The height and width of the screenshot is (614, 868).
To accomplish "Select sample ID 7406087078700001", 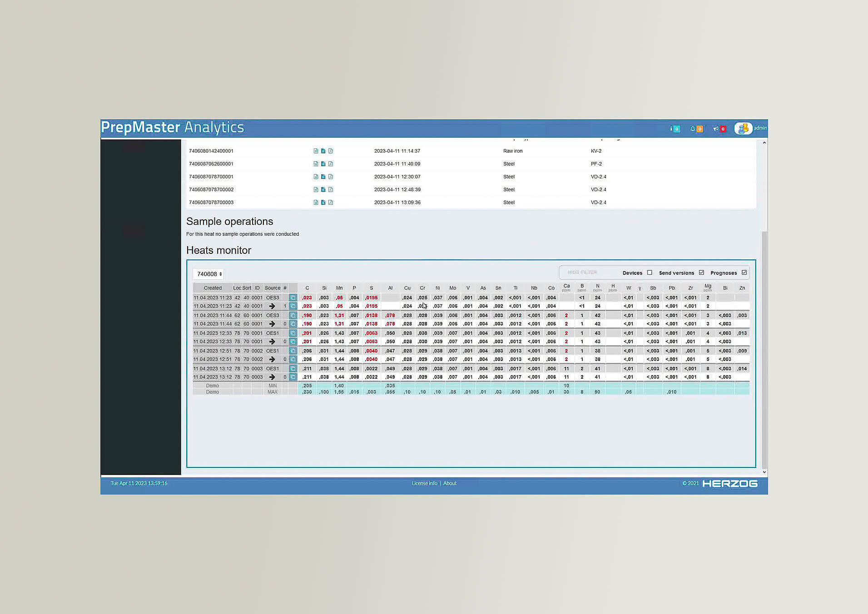I will [211, 177].
